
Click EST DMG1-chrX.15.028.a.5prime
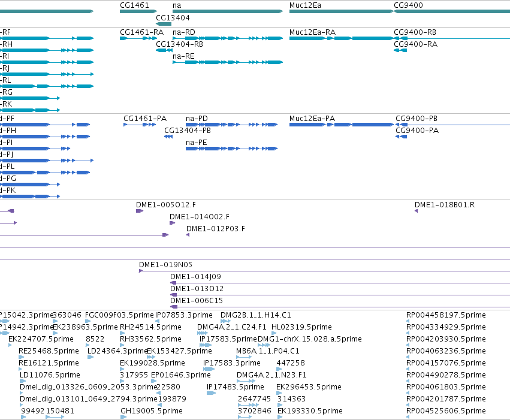click(x=310, y=339)
